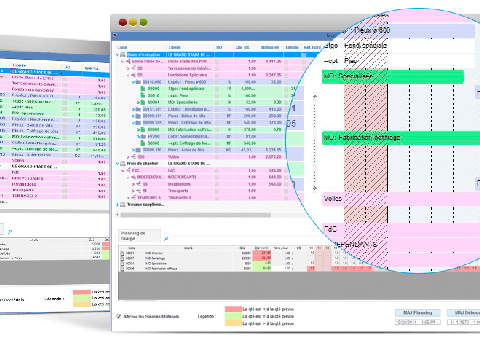Click the branch icon of Fondations Spéciales row
The width and height of the screenshot is (480, 360).
133,75
